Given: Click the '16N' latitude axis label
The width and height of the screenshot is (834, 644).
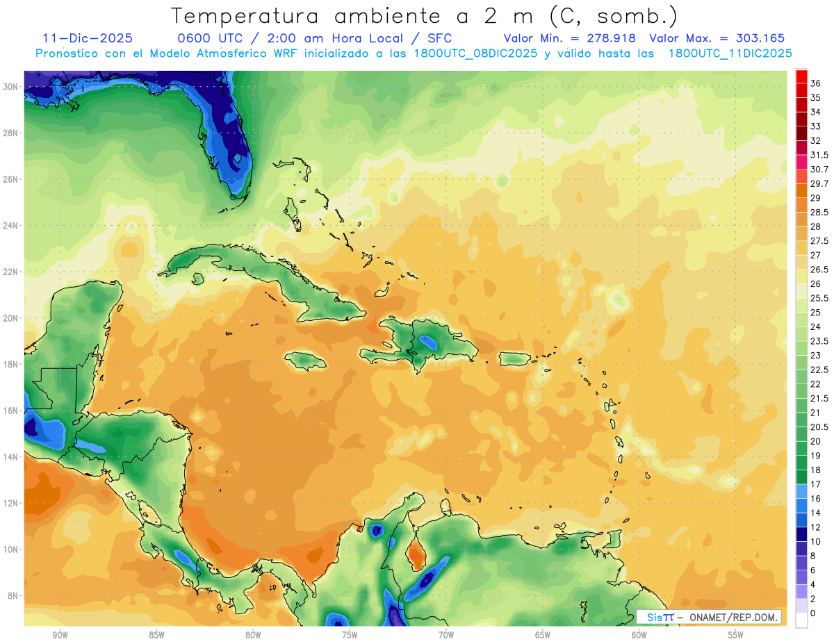Looking at the screenshot, I should coord(12,411).
